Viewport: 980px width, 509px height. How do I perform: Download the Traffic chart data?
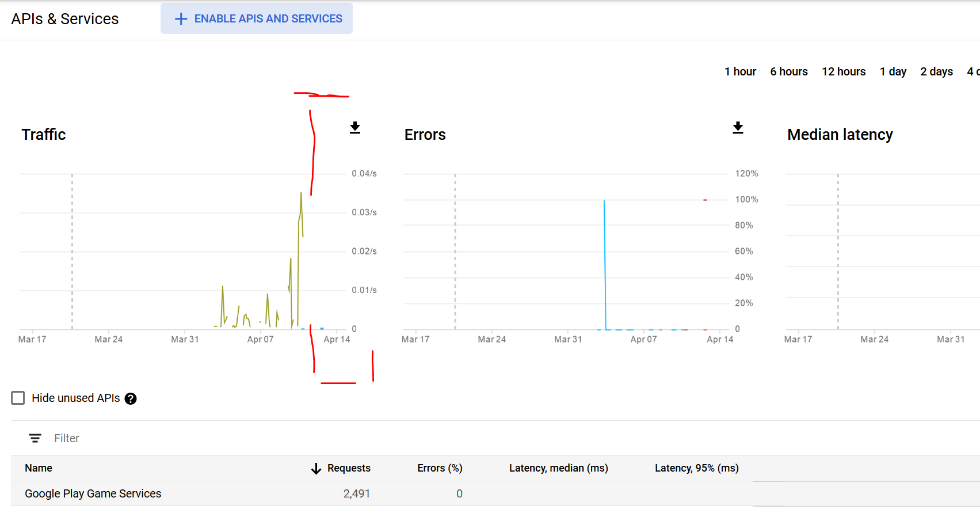click(x=355, y=128)
